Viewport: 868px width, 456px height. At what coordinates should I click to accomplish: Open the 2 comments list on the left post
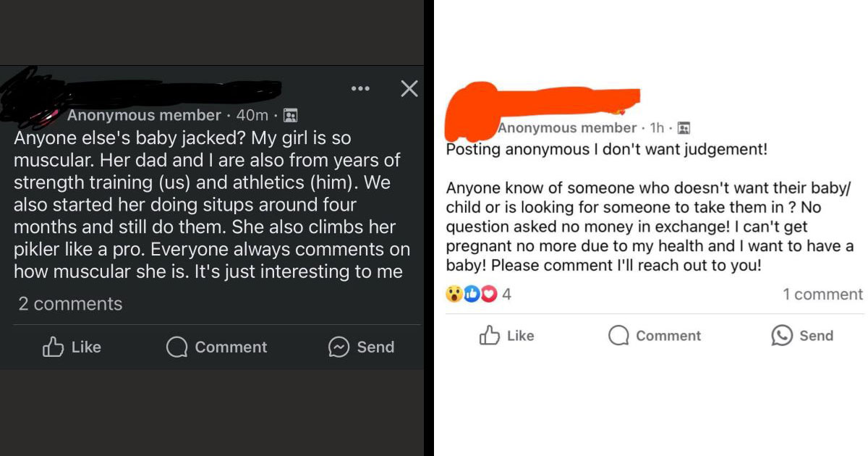[69, 303]
